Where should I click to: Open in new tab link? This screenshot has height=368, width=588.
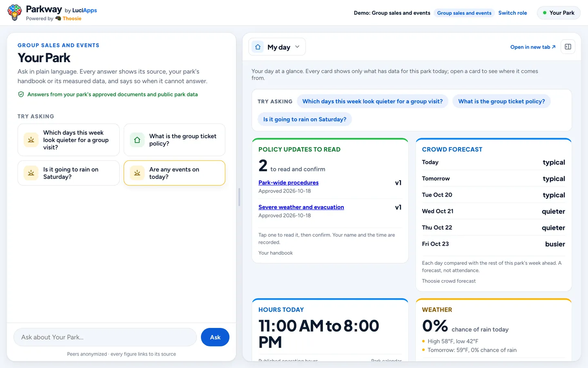coord(533,47)
